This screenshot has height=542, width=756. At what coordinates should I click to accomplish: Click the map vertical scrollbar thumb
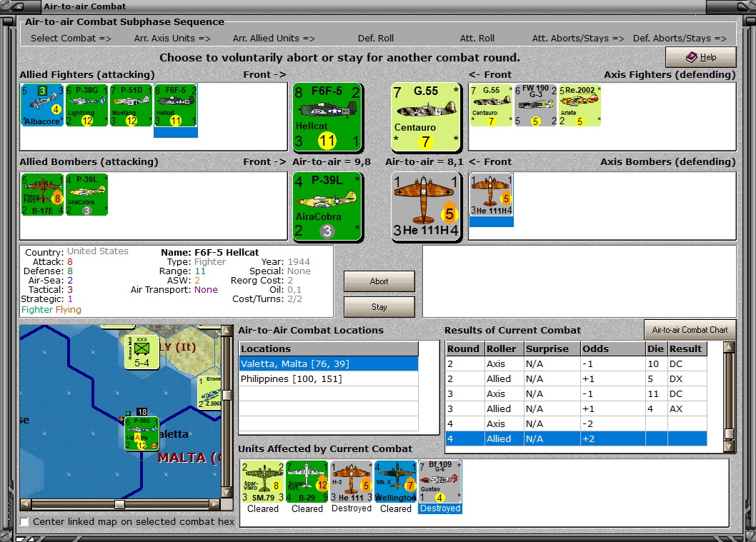(226, 395)
